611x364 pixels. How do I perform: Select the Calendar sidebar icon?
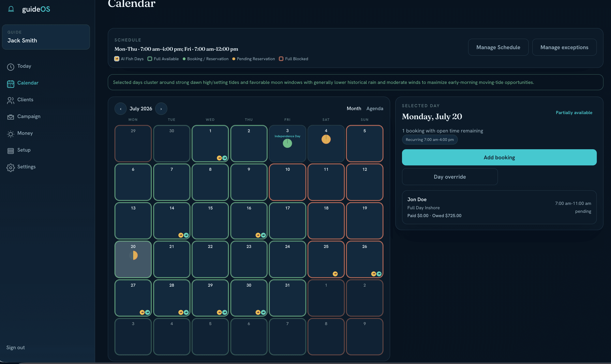10,84
